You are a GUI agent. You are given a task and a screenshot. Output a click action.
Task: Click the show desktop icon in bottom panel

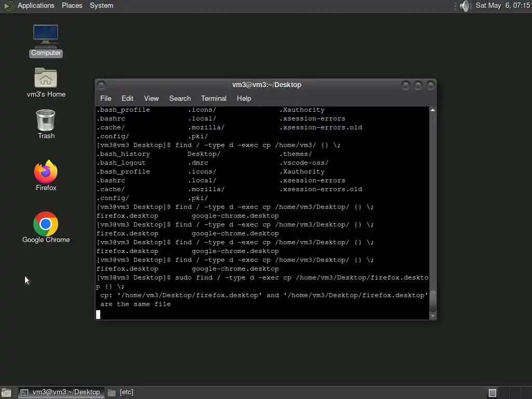(x=6, y=393)
